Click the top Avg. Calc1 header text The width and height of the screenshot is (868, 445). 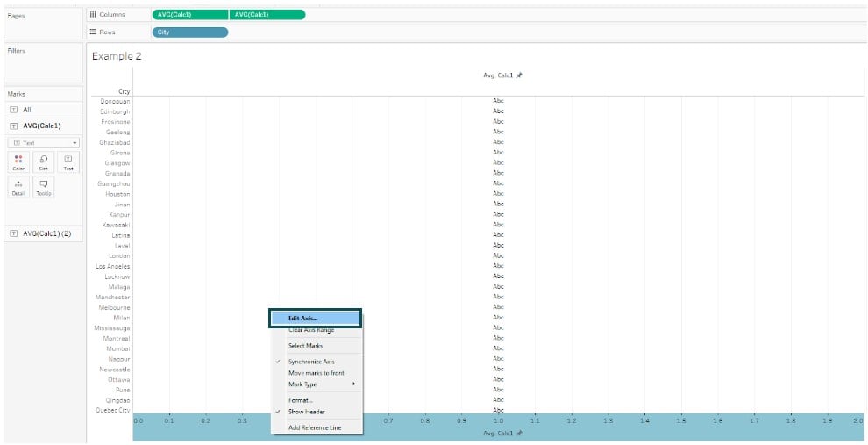click(x=498, y=75)
